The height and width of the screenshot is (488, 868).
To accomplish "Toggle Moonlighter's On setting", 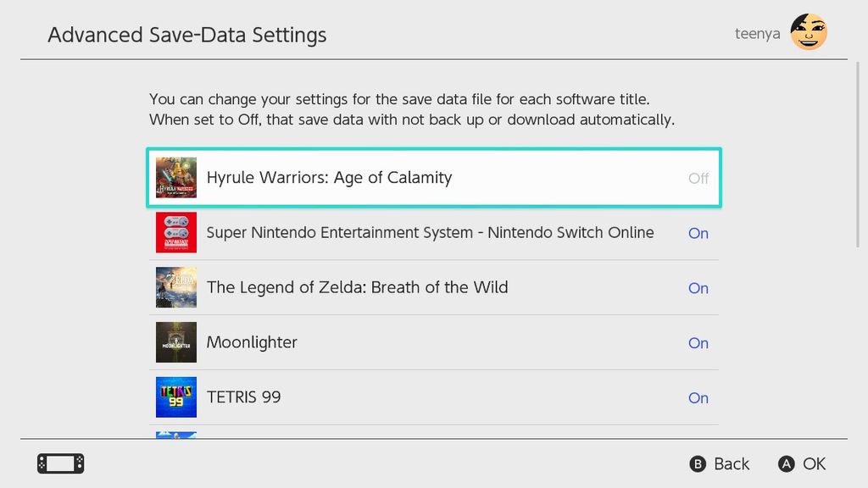I will (698, 342).
